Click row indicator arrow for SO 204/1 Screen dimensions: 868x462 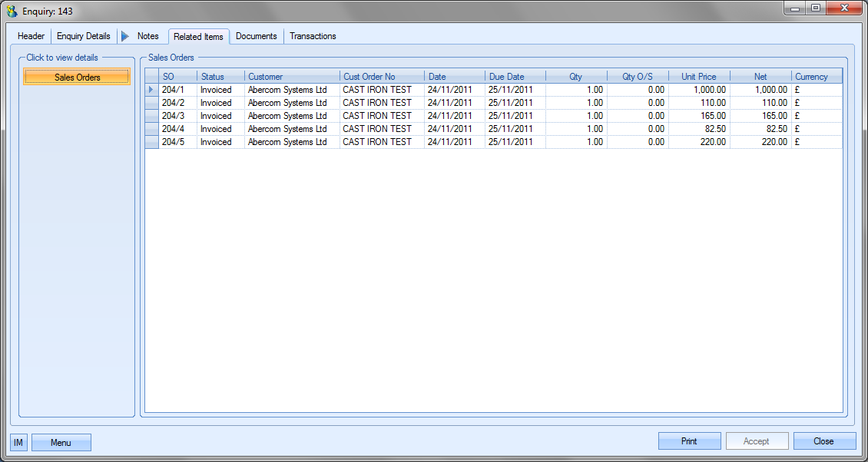151,90
